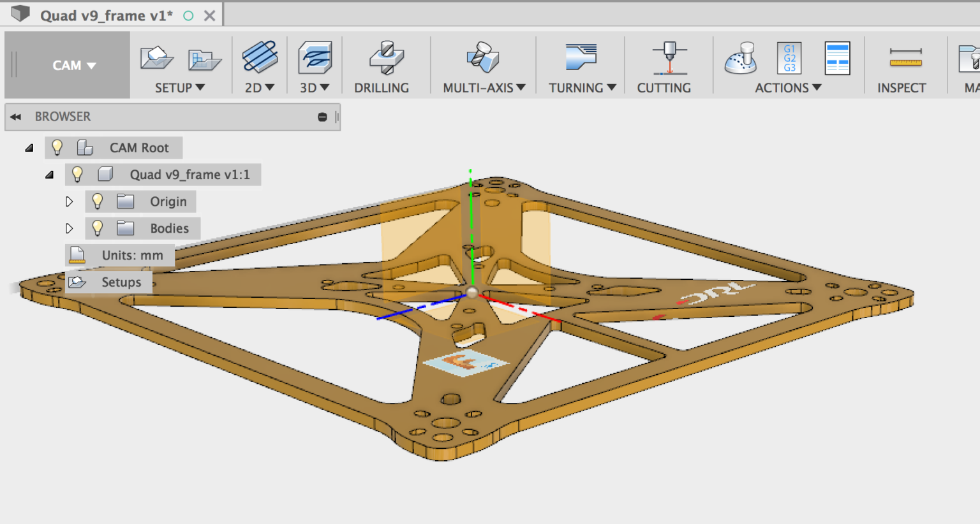The height and width of the screenshot is (524, 980).
Task: Click the origin point sphere in the viewport
Action: tap(472, 292)
